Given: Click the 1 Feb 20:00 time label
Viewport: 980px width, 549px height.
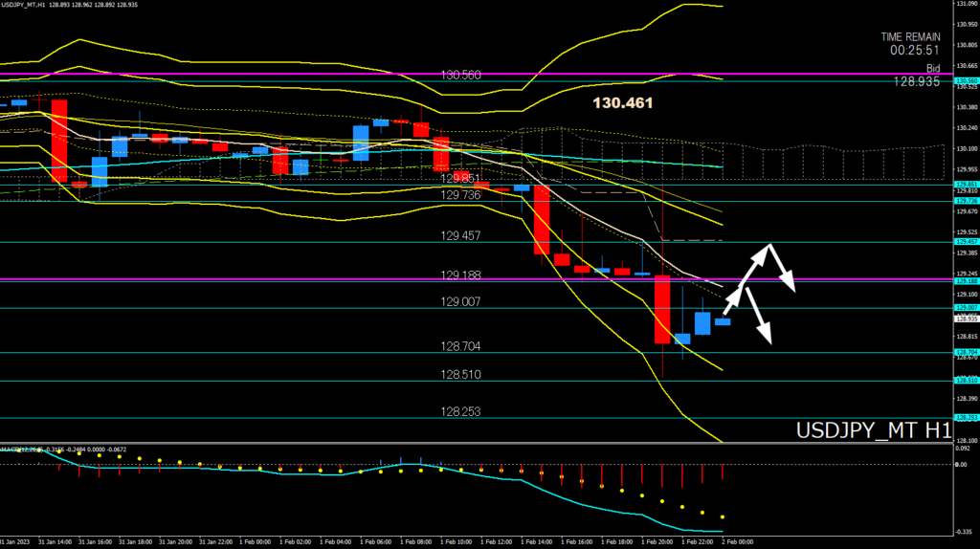Looking at the screenshot, I should tap(657, 542).
